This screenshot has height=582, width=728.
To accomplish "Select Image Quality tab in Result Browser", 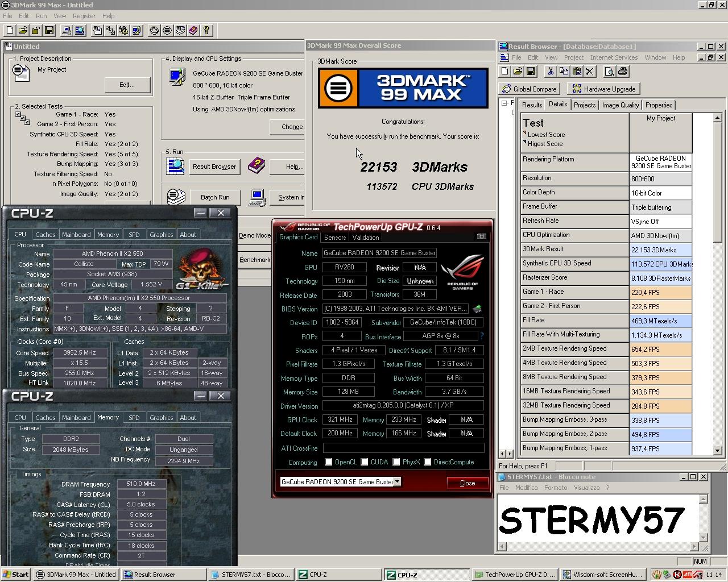I will pos(621,105).
